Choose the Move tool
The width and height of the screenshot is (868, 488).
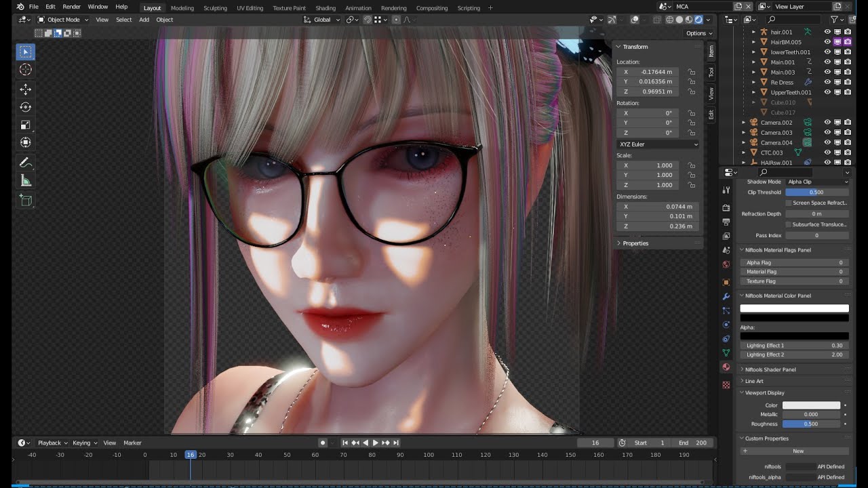[x=26, y=89]
